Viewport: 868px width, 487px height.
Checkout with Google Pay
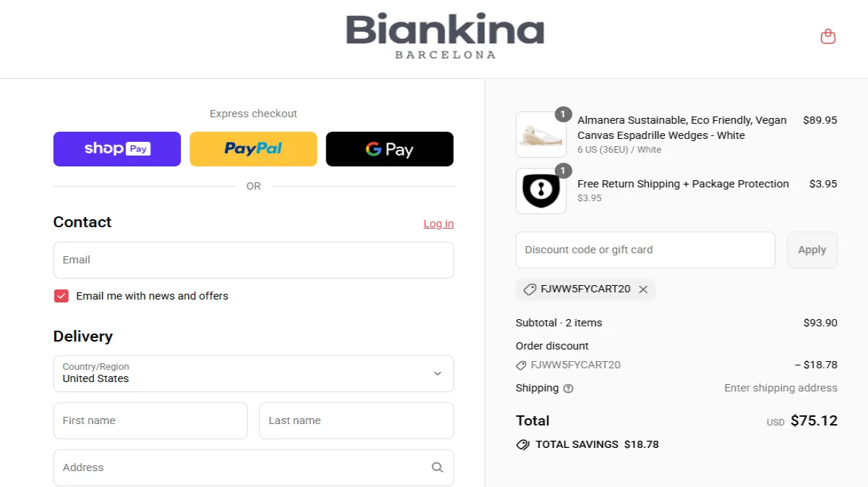click(x=389, y=148)
